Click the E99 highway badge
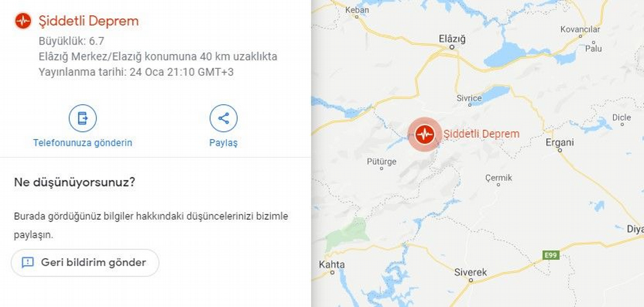The image size is (644, 307). pos(551,256)
